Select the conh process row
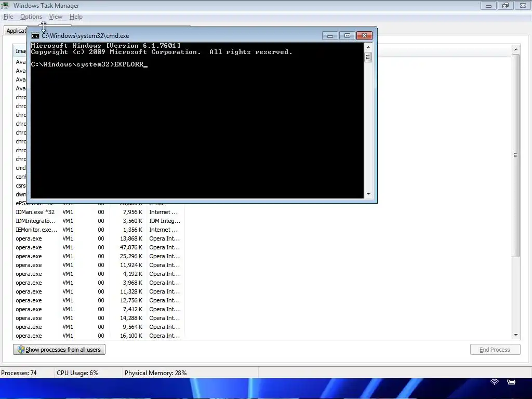 [20, 177]
